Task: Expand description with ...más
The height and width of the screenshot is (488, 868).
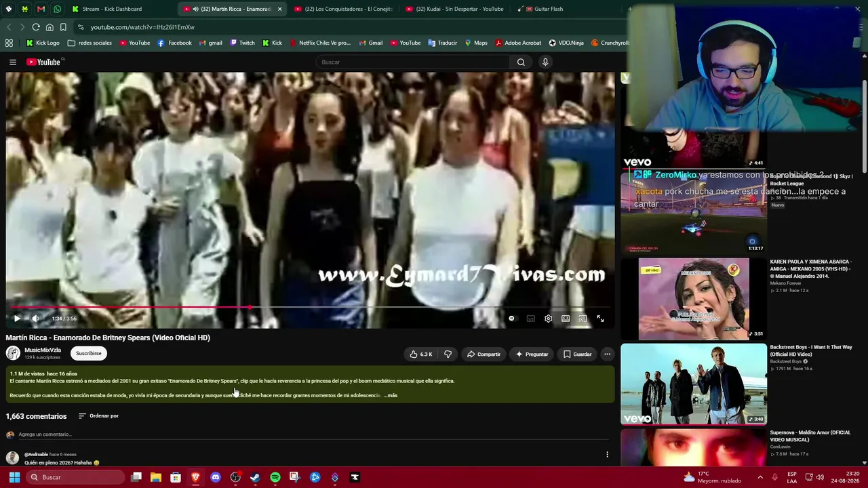Action: click(x=391, y=395)
